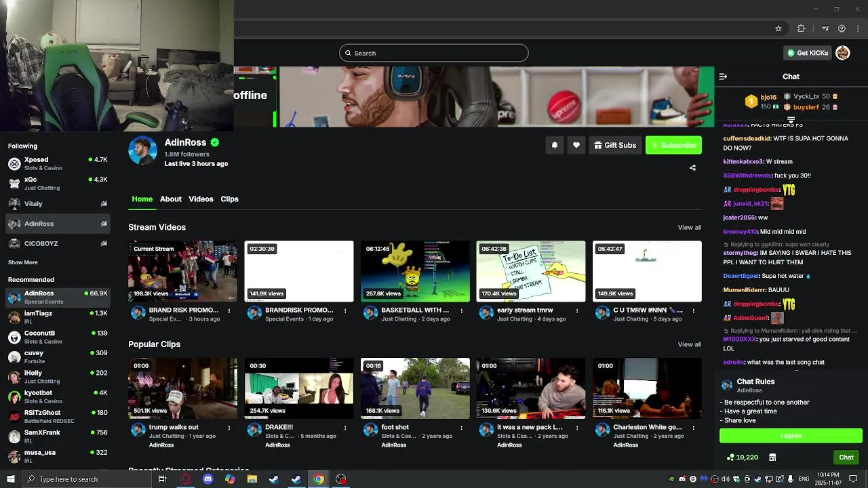Open Windows notification center icon

[x=853, y=479]
